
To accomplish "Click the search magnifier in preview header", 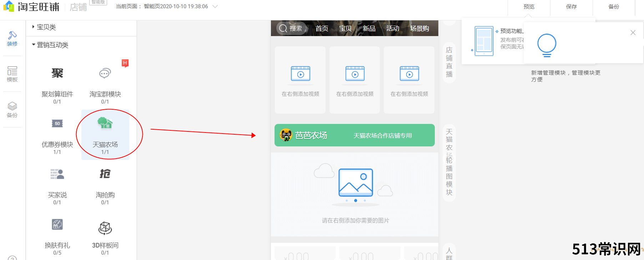I will pos(283,28).
